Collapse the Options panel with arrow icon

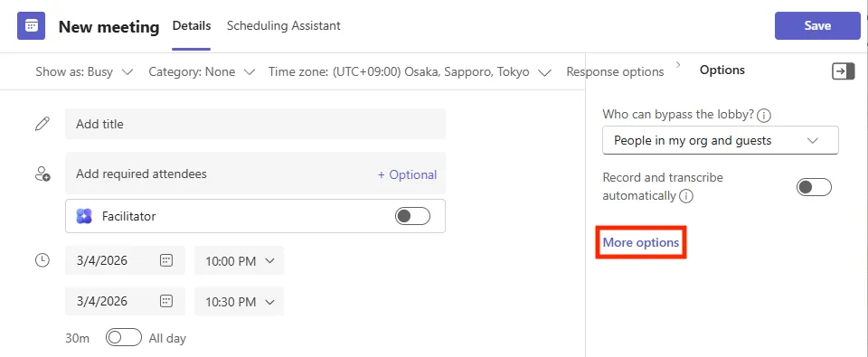coord(843,70)
